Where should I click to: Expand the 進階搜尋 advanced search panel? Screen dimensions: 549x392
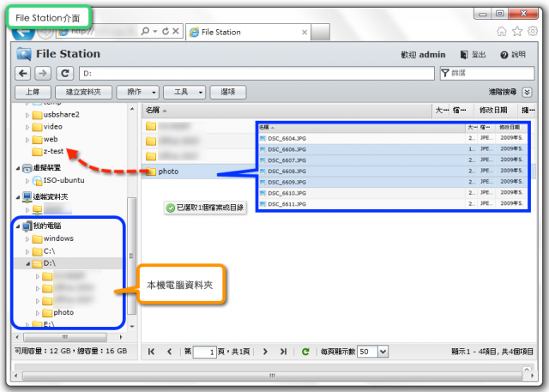(x=527, y=92)
